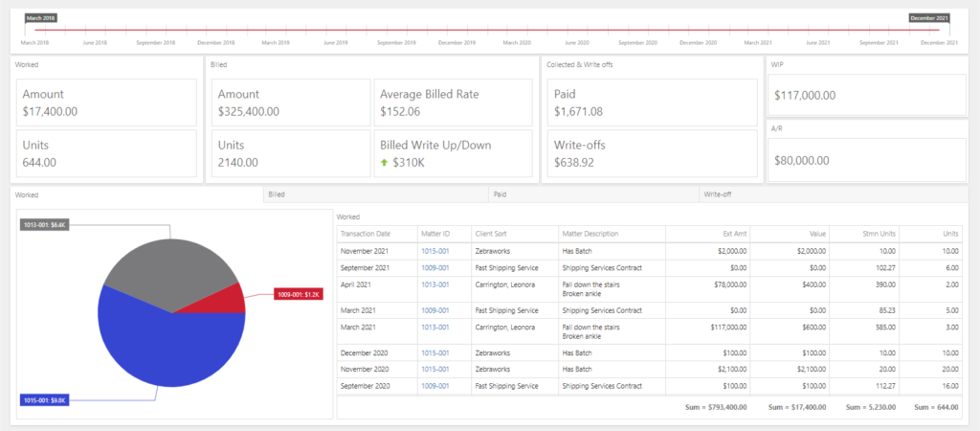Open Matter ID 1009-001 in the September 2021 row
Screen dimensions: 980x431
434,267
